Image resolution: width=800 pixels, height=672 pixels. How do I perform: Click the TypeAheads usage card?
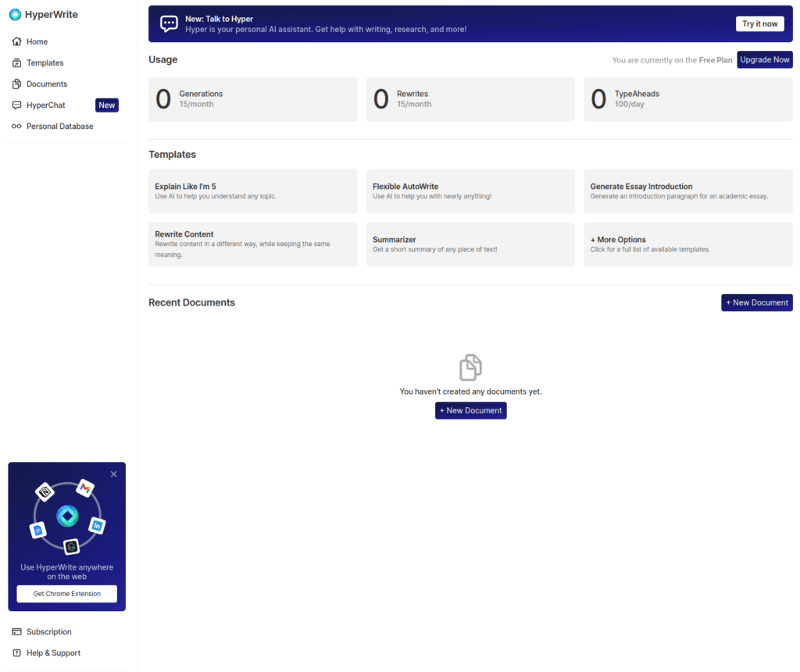click(688, 99)
